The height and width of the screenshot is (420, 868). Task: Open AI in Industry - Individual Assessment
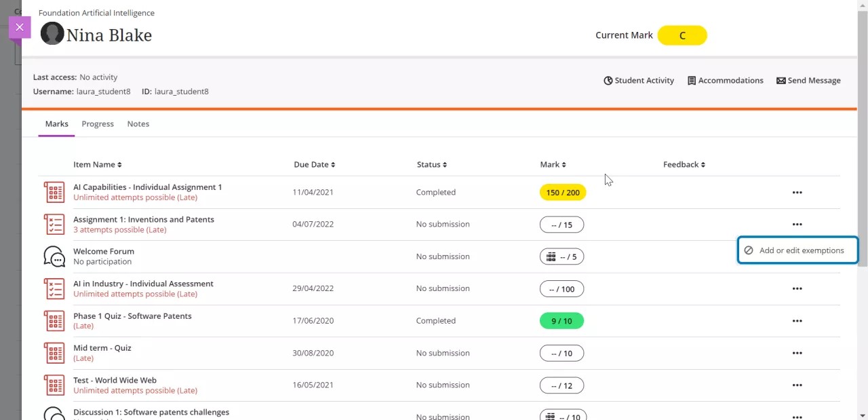point(143,284)
